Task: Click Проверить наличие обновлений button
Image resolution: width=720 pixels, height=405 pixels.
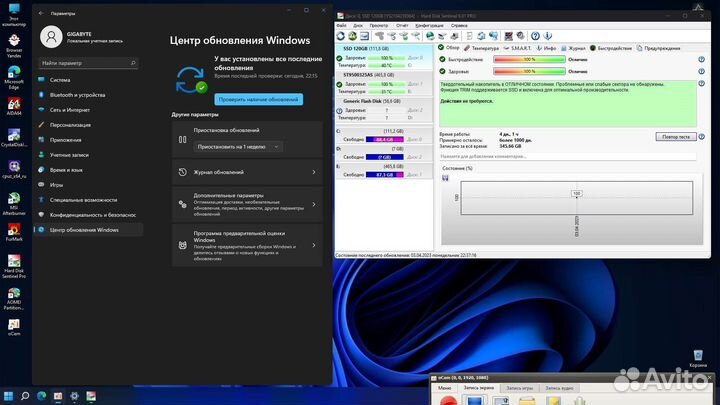Action: coord(259,99)
